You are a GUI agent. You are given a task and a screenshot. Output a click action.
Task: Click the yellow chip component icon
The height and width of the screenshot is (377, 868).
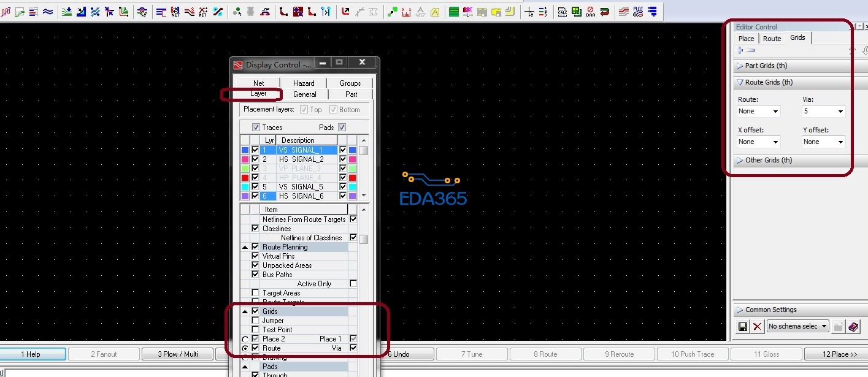click(496, 12)
